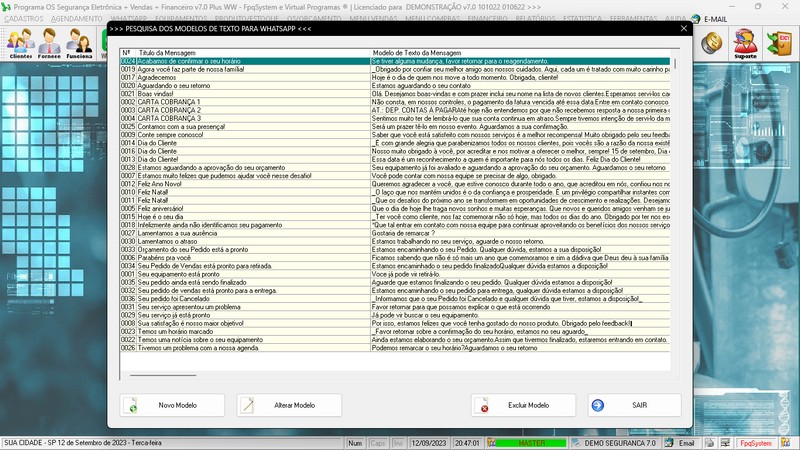Viewport: 800px width, 450px height.
Task: Select row 0023 Temos um horário marcado
Action: (x=395, y=332)
